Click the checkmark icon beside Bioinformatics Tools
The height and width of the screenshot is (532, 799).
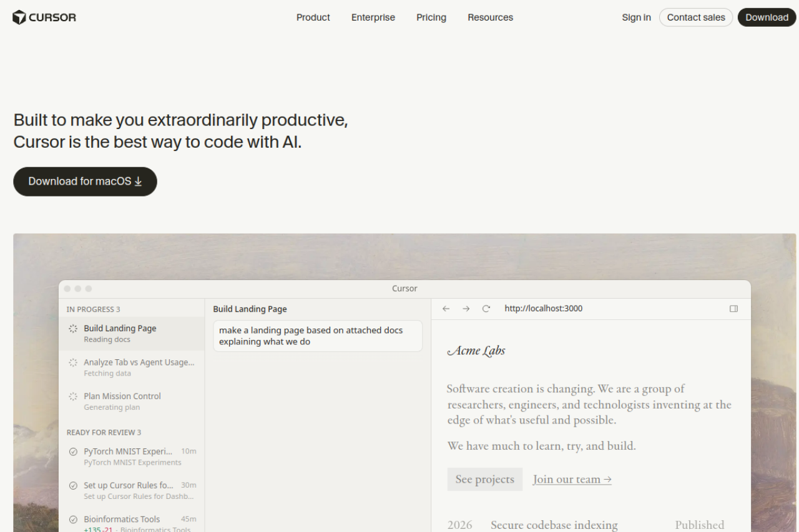[73, 520]
